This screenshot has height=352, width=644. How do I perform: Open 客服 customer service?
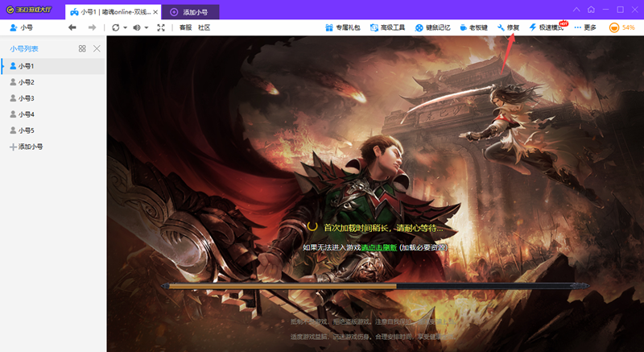coord(186,27)
